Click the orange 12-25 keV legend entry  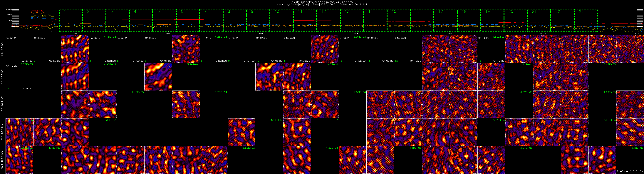[38, 13]
